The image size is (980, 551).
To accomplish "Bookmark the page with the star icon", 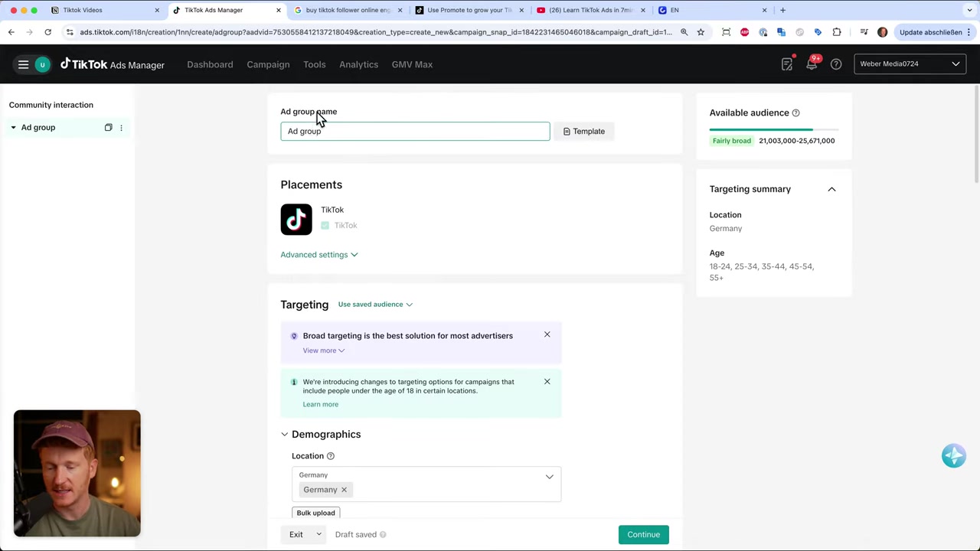I will [701, 32].
